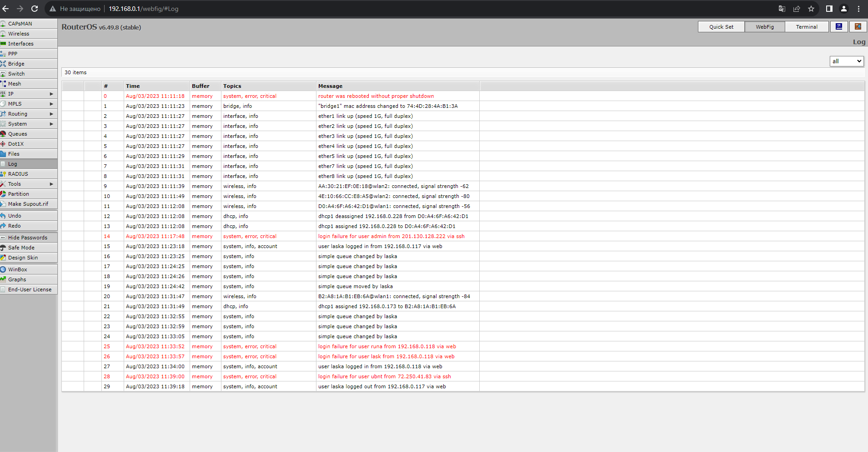This screenshot has height=452, width=868.
Task: Click the Interfaces icon in sidebar
Action: click(3, 44)
